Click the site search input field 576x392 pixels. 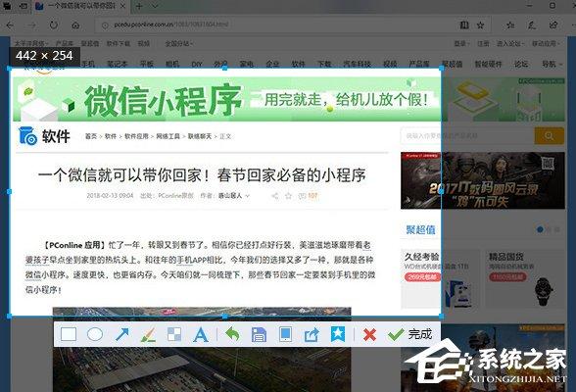(x=467, y=136)
